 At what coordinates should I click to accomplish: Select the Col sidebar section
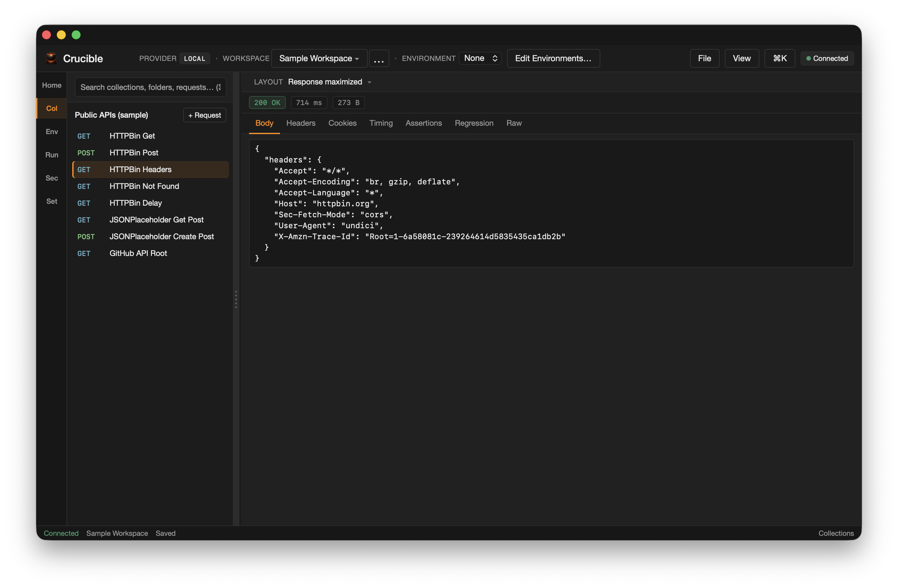tap(52, 109)
